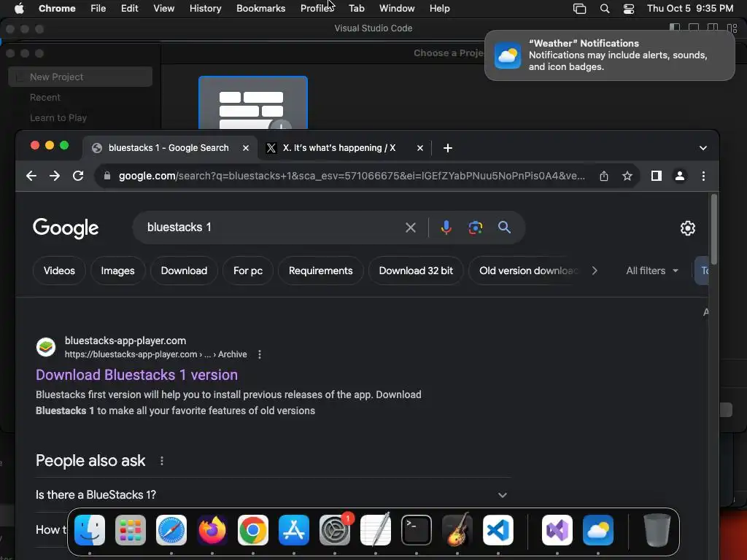Submit search with magnifying glass icon
The height and width of the screenshot is (560, 747).
504,227
